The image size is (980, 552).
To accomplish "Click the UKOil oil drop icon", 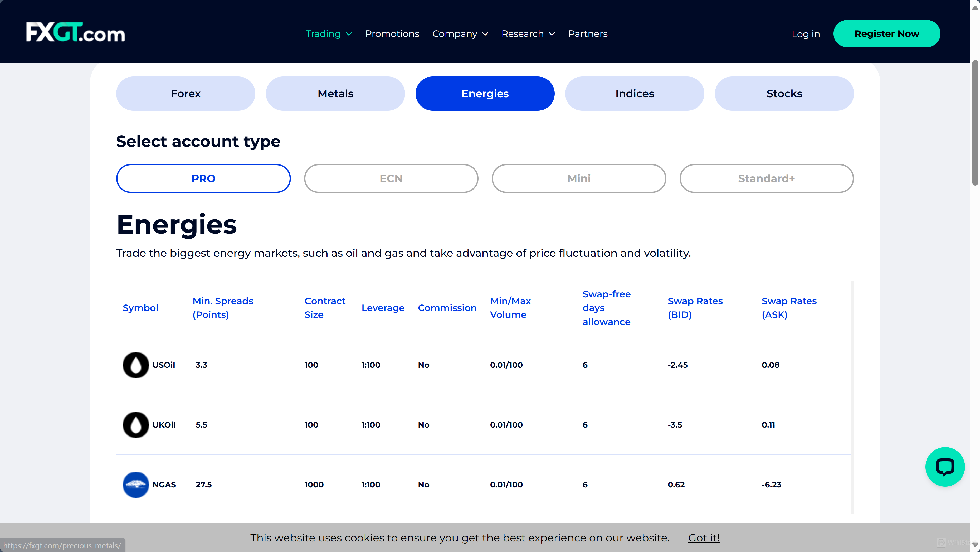I will pos(135,424).
